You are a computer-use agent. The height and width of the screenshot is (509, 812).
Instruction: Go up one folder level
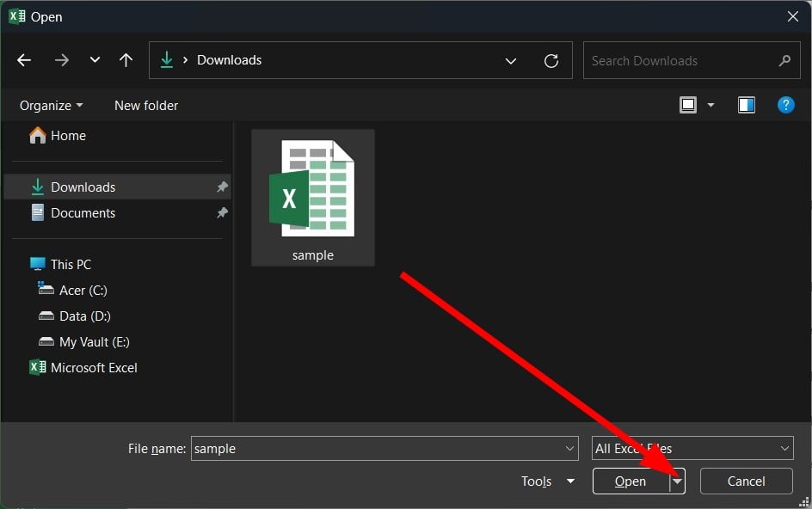click(x=126, y=60)
